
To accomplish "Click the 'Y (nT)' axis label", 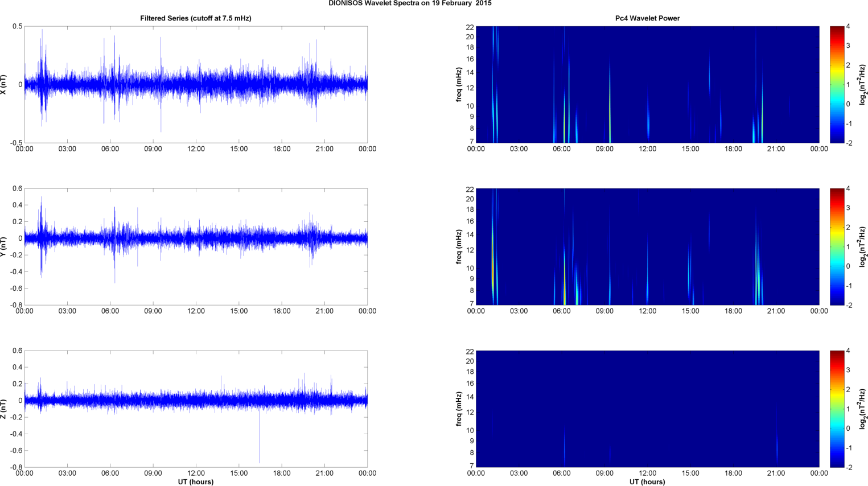I will (4, 247).
